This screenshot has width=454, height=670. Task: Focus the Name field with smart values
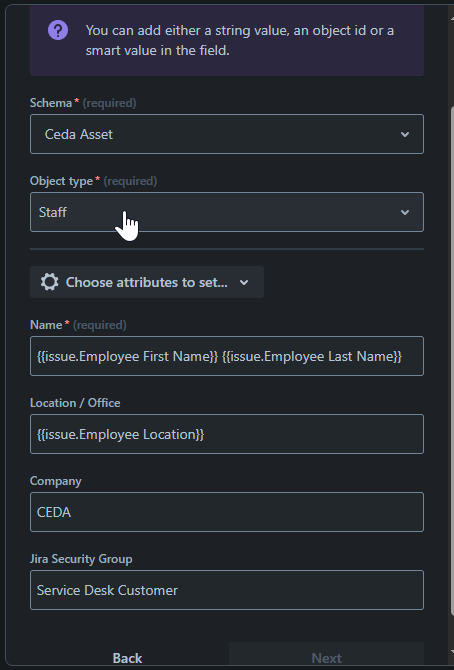coord(227,356)
